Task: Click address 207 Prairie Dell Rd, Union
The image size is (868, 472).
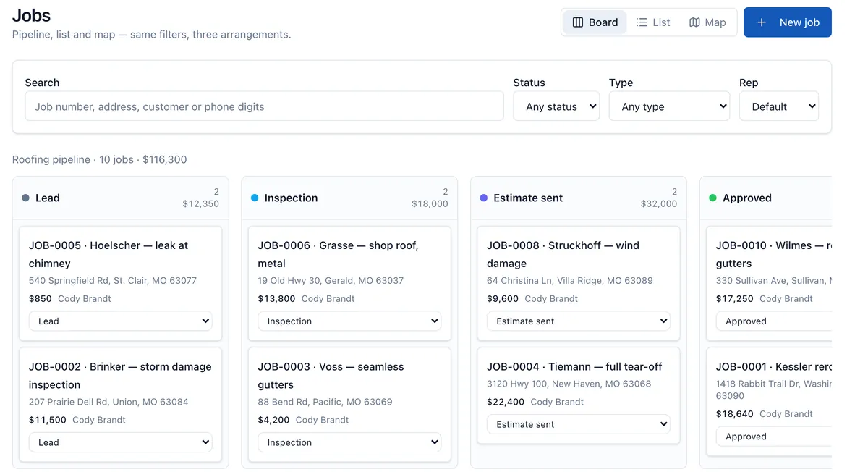Action: (109, 402)
